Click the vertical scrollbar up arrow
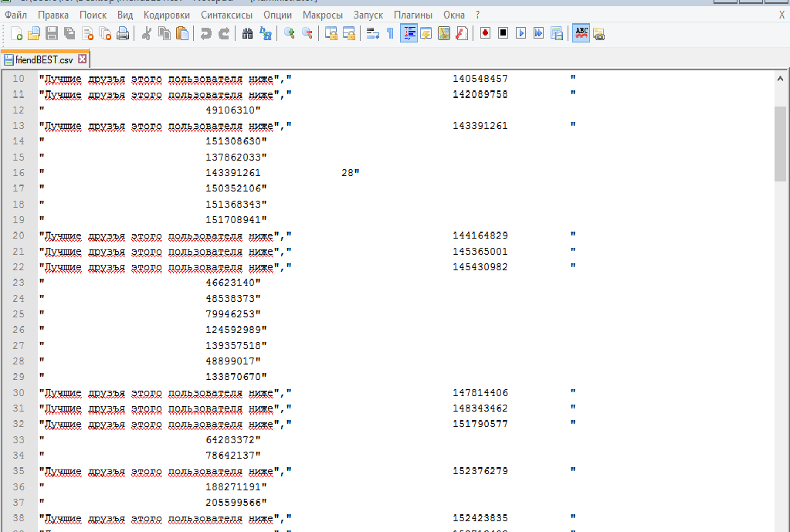Image resolution: width=790 pixels, height=532 pixels. point(780,79)
